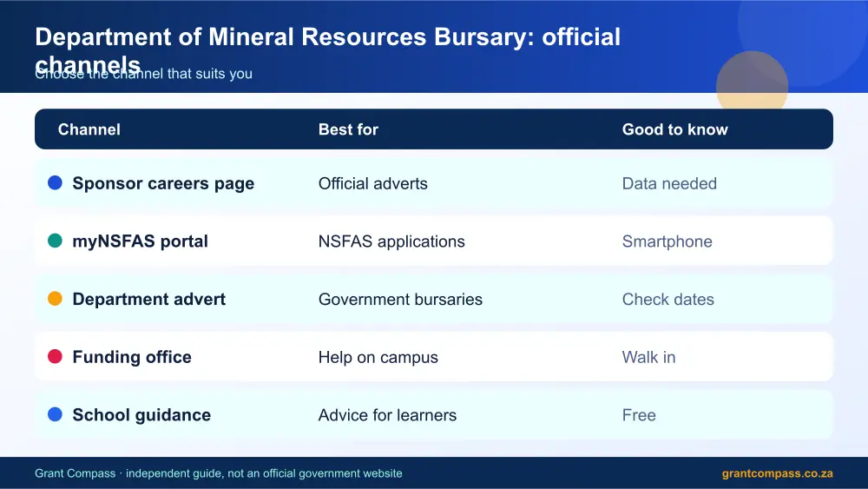Click the red dot beside Funding office

tap(55, 356)
